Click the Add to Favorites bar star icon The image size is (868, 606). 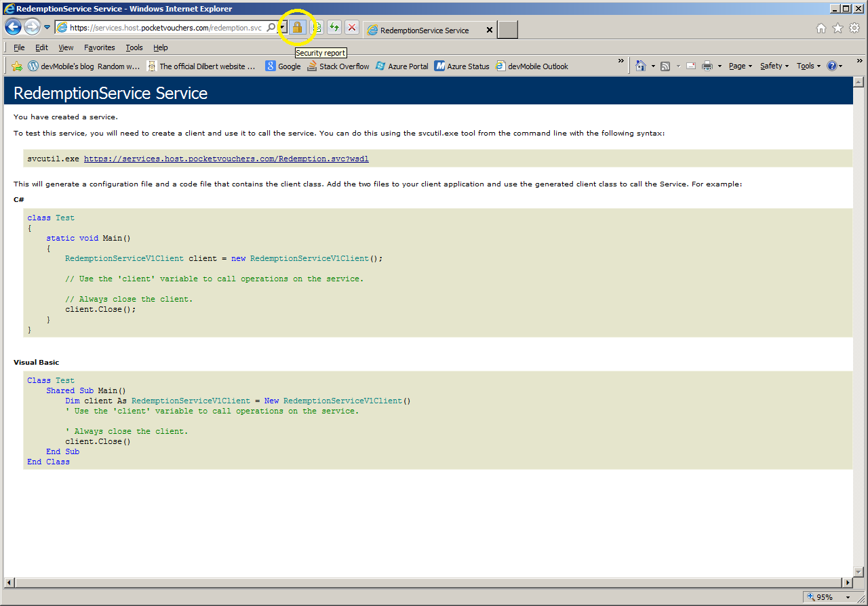(x=17, y=66)
